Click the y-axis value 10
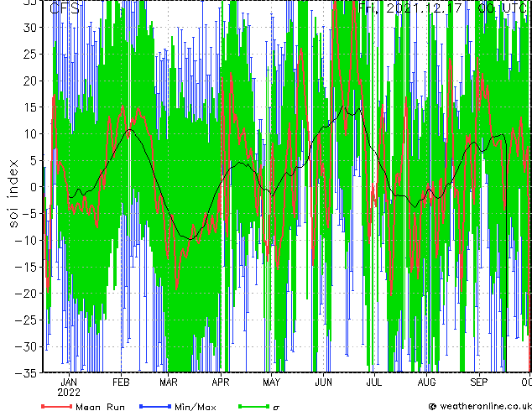 (30, 134)
